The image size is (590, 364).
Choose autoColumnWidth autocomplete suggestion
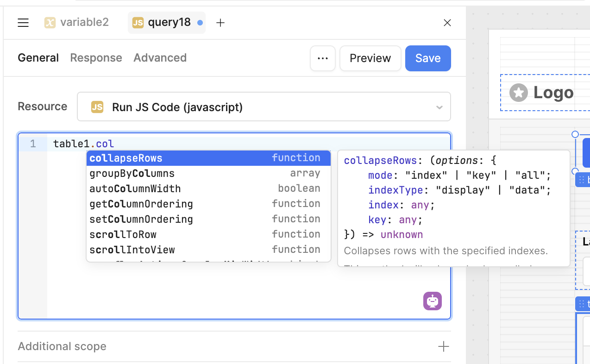[208, 188]
